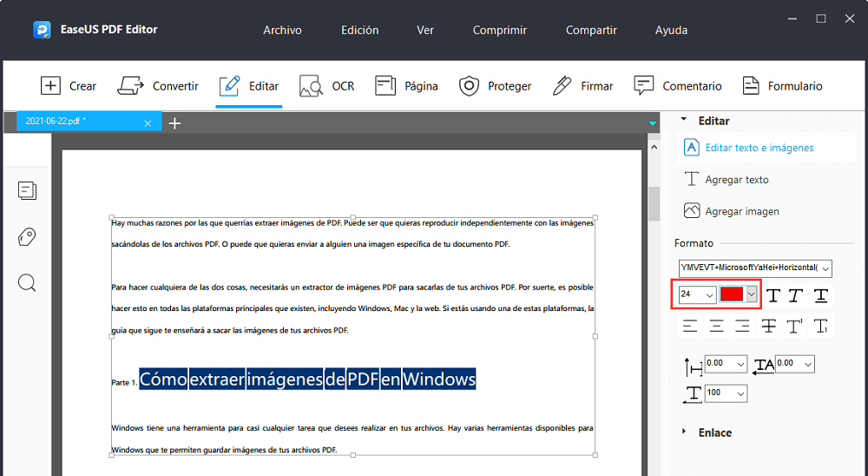Align text to the left

click(690, 327)
